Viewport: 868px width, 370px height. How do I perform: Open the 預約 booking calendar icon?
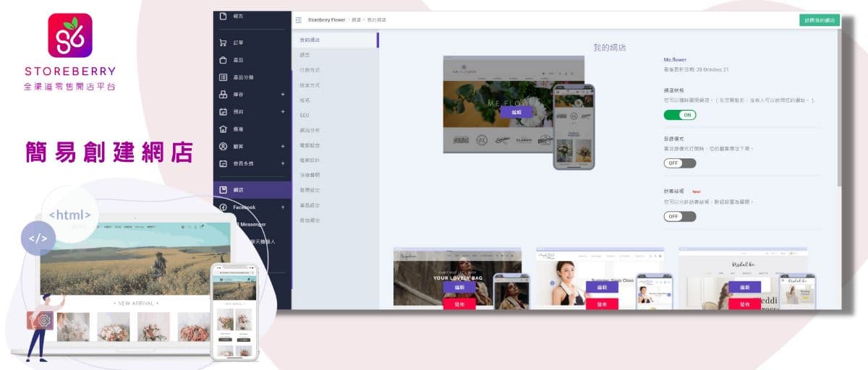click(x=223, y=112)
